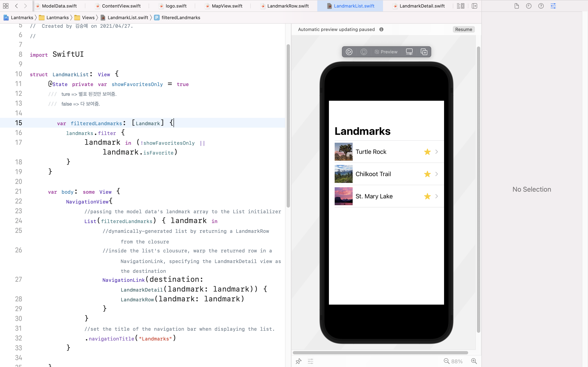Switch to the ContentView.swift tab
This screenshot has height=367, width=588.
coord(121,6)
